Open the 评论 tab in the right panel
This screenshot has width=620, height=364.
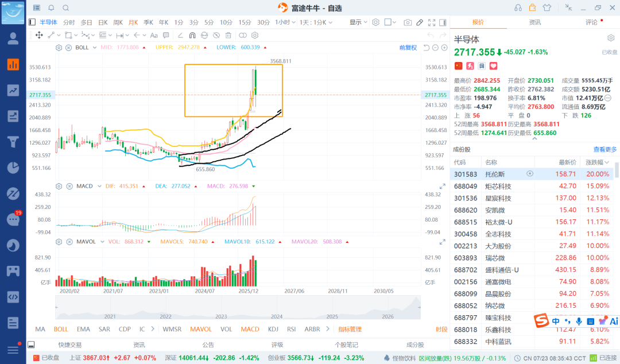tap(591, 22)
